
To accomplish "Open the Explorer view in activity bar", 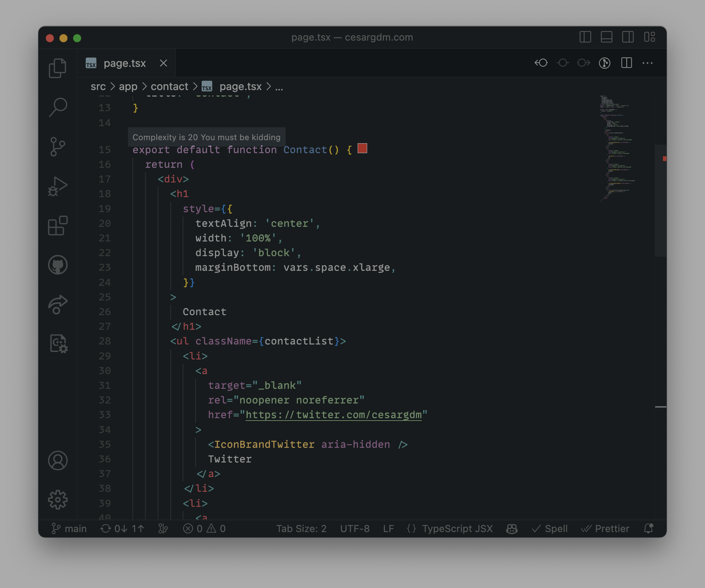I will tap(57, 68).
